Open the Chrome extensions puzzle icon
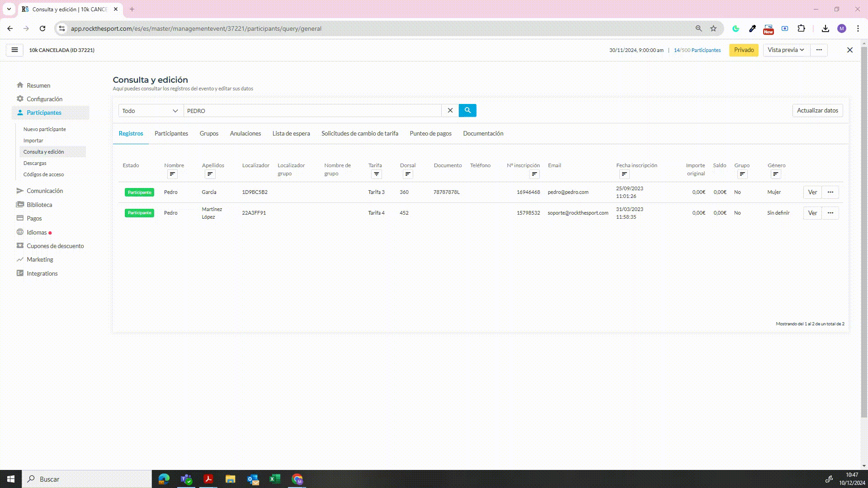 click(x=801, y=28)
